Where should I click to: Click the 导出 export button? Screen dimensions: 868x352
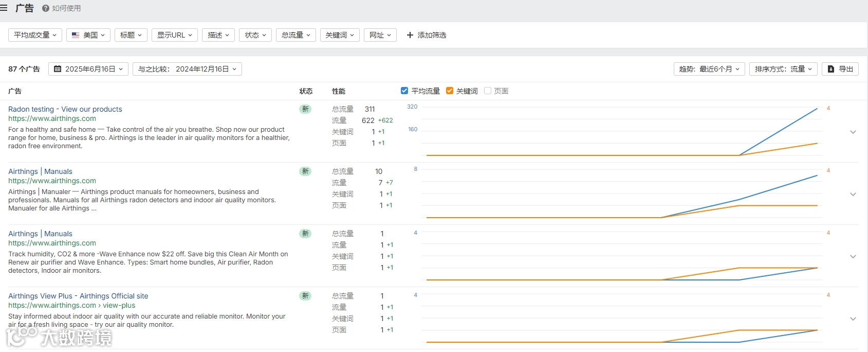[840, 69]
